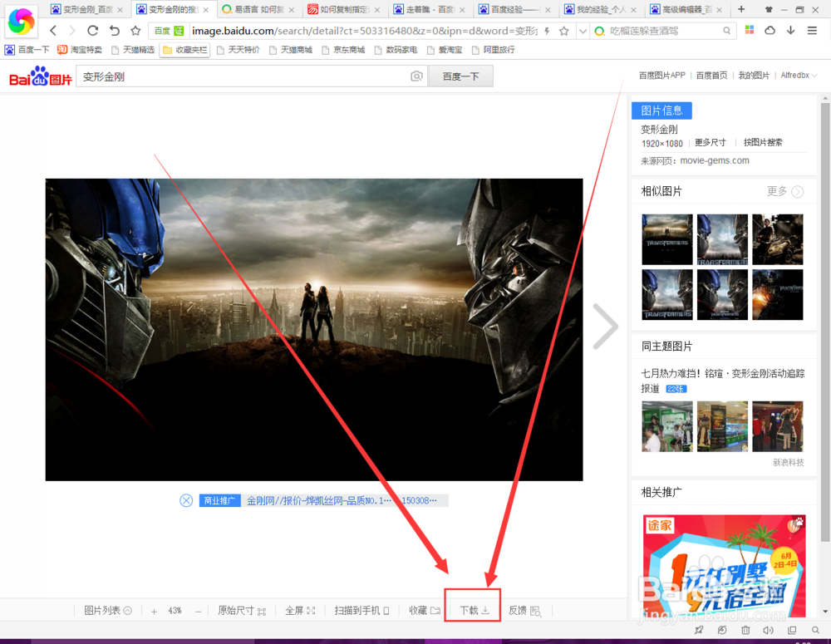Close the 百度经验 tab
The image size is (831, 644).
pos(548,10)
